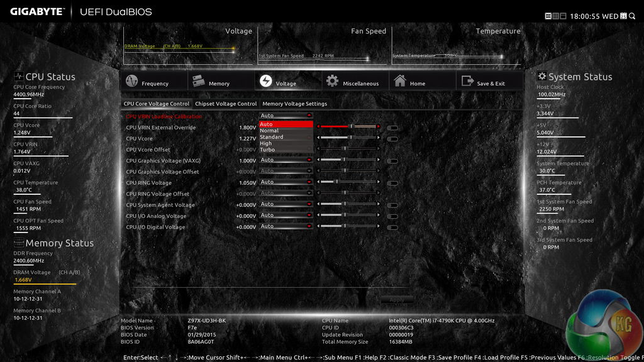Choose Normal in the Loadline Calibration list
This screenshot has width=644, height=362.
(286, 131)
